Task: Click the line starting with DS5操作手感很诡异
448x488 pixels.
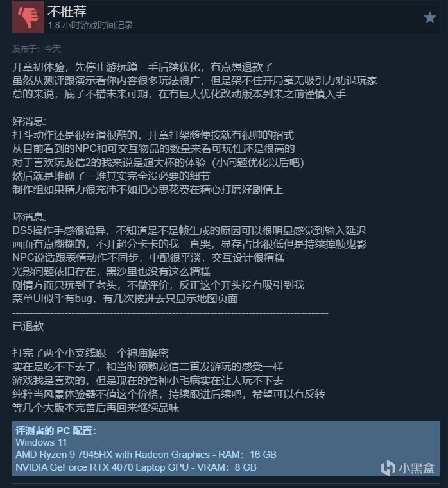Action: tap(189, 231)
